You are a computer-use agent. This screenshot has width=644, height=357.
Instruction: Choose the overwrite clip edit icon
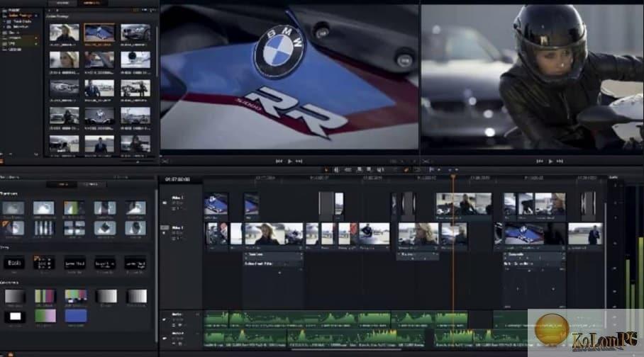(369, 169)
